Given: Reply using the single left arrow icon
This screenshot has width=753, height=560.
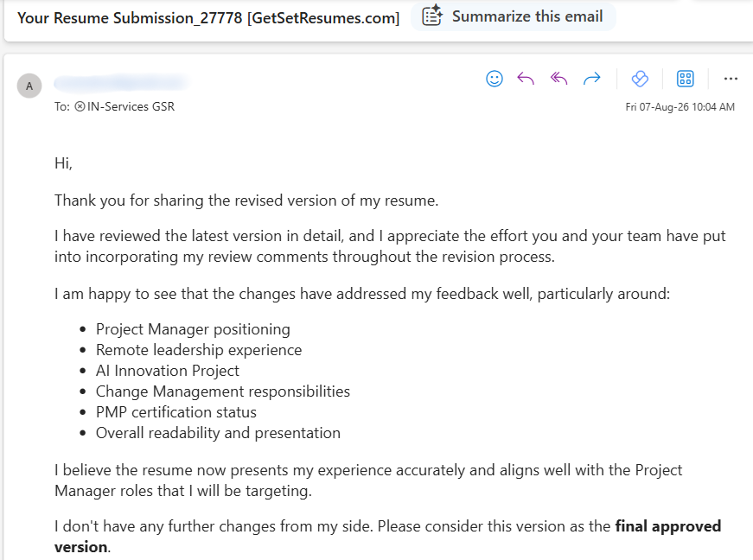Looking at the screenshot, I should click(526, 79).
